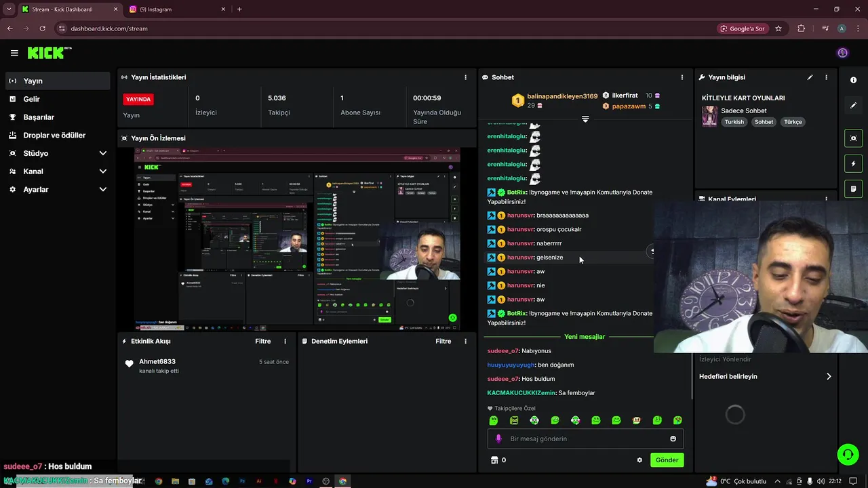
Task: Select the first green emote in row
Action: pyautogui.click(x=494, y=420)
